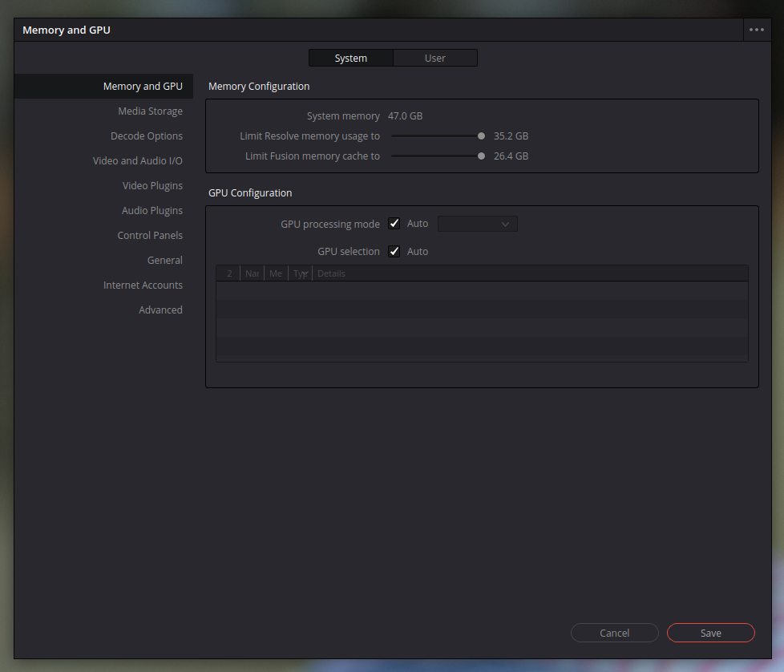Click the 26.4 GB Fusion cache value

511,156
